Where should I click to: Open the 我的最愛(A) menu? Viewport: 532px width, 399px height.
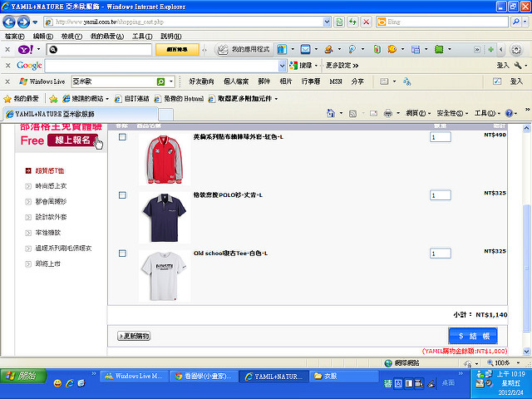click(107, 37)
